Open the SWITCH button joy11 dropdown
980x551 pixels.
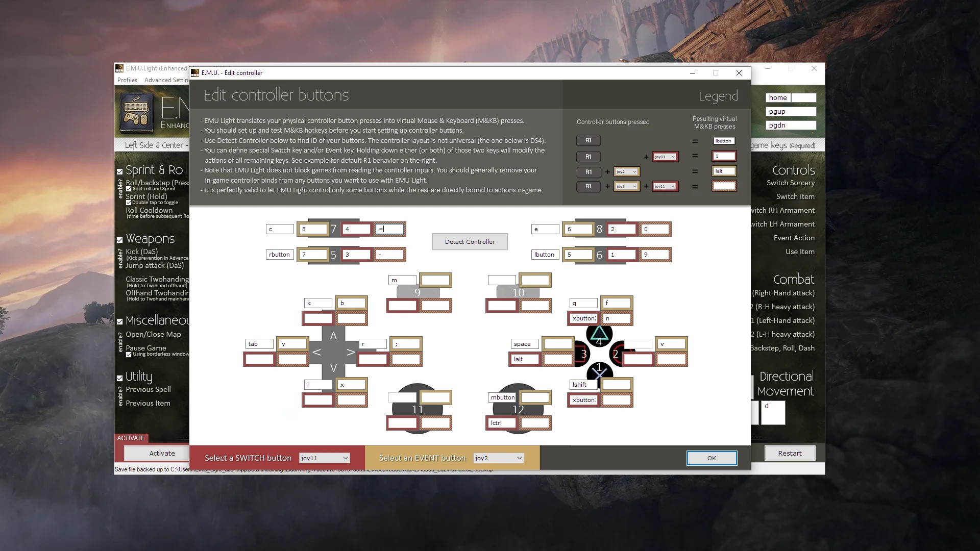325,458
